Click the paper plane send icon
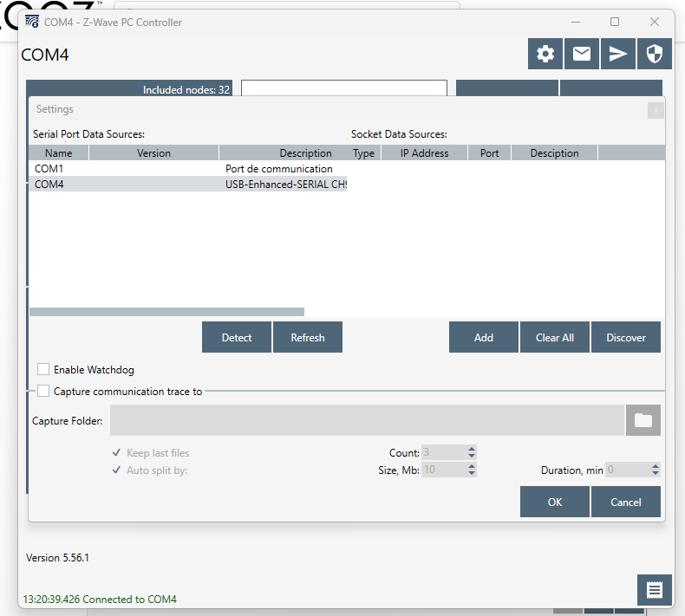 tap(617, 54)
